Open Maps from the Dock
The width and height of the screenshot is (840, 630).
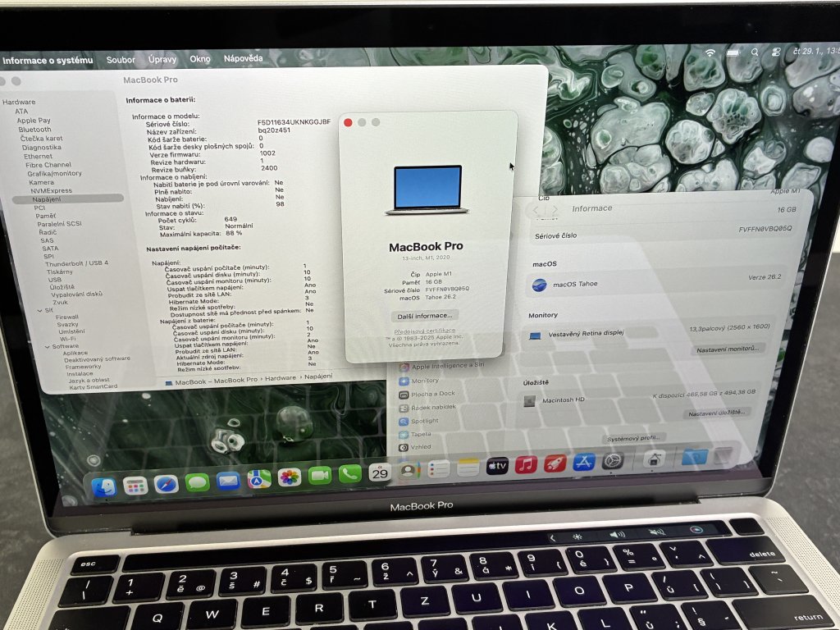coord(258,478)
